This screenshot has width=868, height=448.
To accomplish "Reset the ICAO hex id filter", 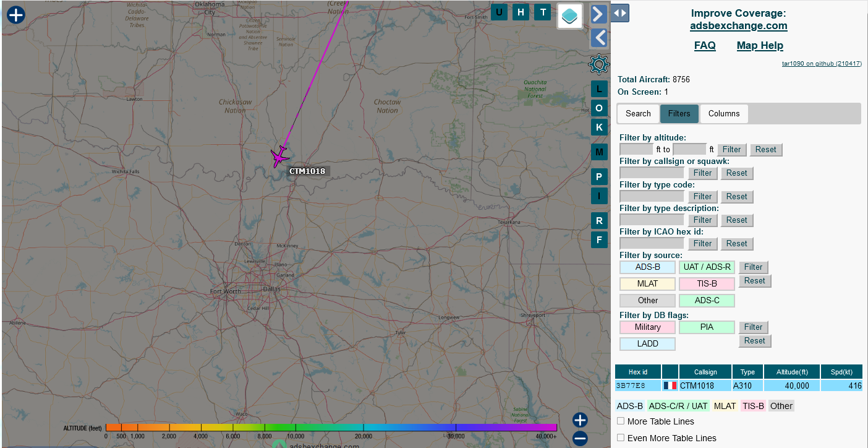I will [737, 244].
